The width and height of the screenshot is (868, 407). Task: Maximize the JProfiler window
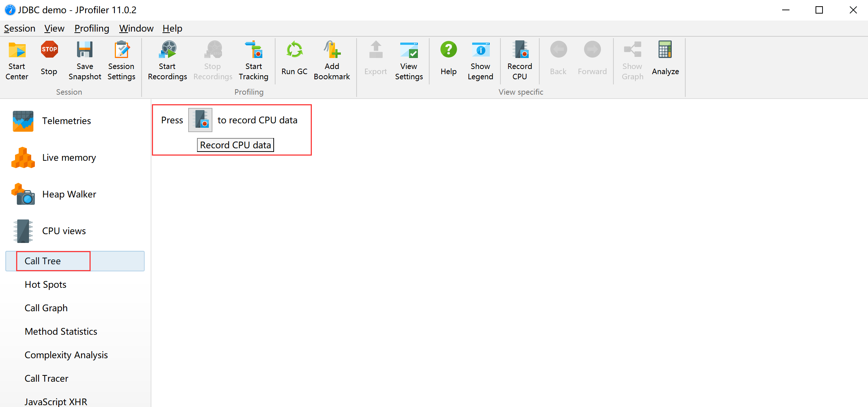[819, 10]
